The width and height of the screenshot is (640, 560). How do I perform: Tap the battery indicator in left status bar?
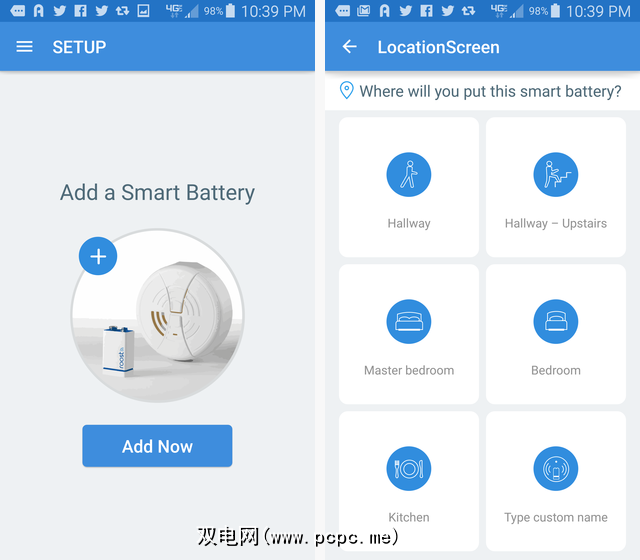point(230,11)
